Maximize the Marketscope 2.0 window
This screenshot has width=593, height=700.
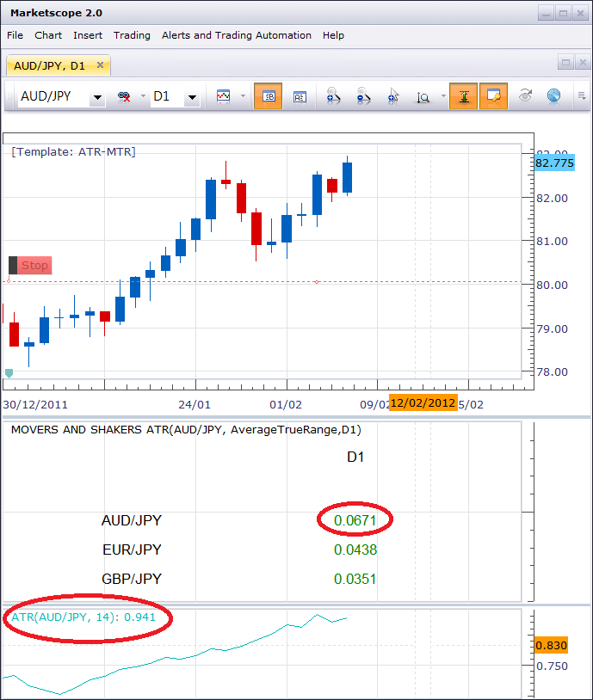[x=564, y=14]
